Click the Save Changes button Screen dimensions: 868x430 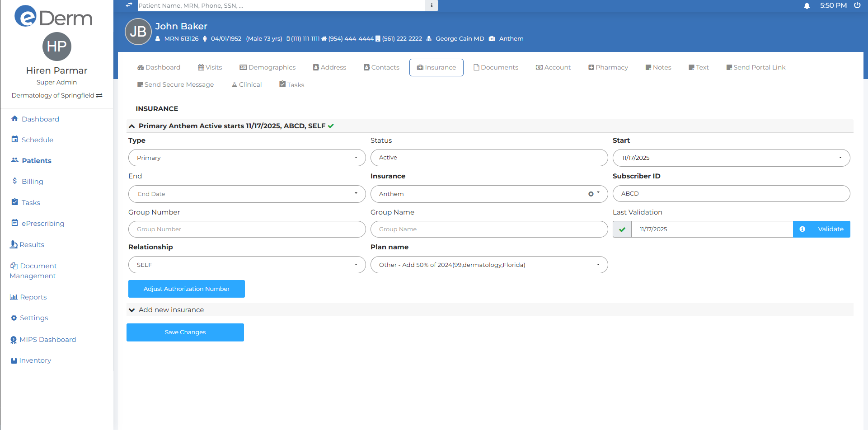[x=185, y=332]
